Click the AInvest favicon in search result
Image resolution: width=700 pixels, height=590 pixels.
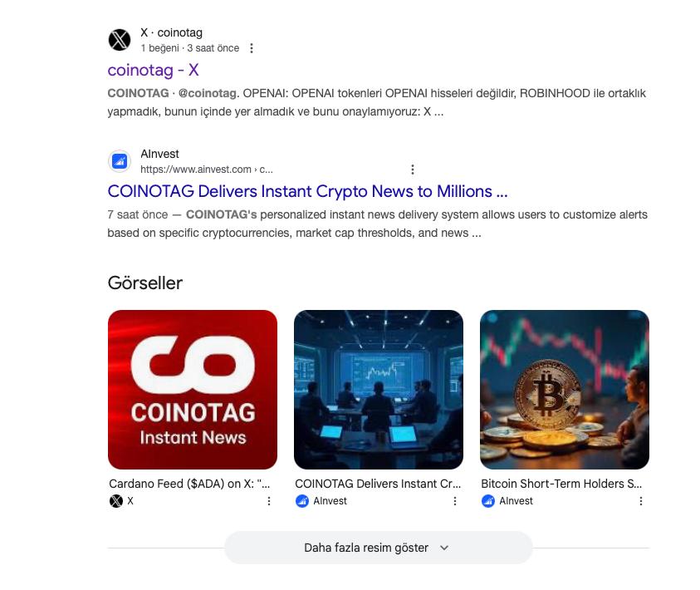(120, 161)
